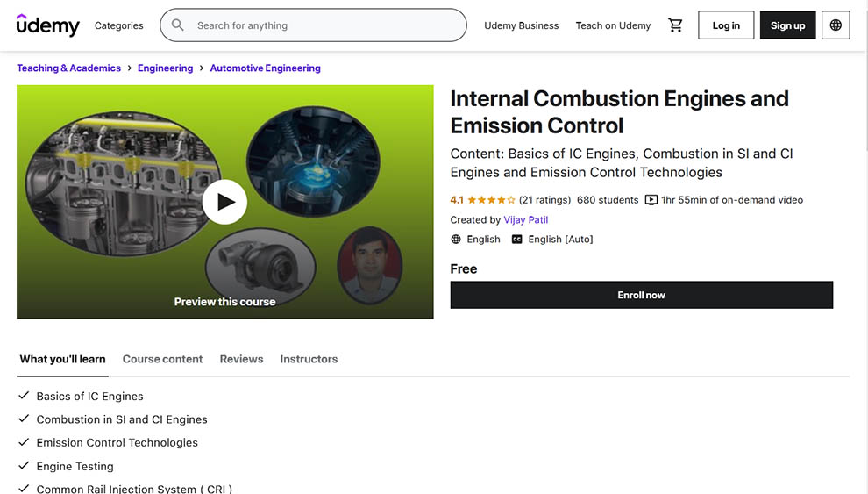
Task: Go to Automotive Engineering breadcrumb
Action: [265, 68]
